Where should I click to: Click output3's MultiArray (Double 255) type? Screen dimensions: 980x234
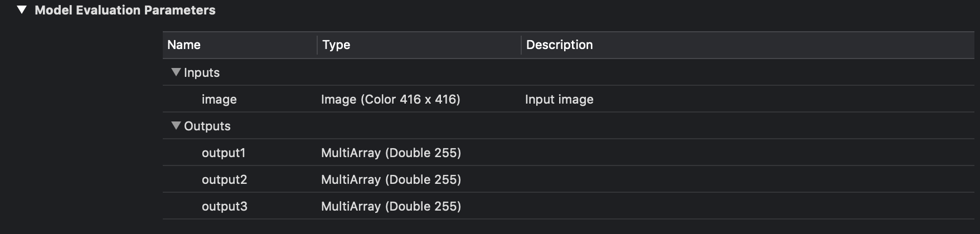tap(391, 206)
